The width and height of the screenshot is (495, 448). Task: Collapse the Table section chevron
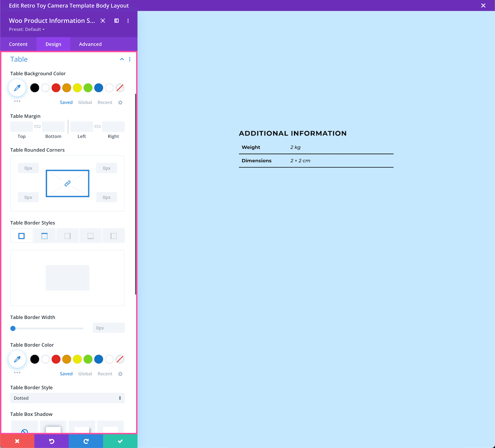(122, 59)
